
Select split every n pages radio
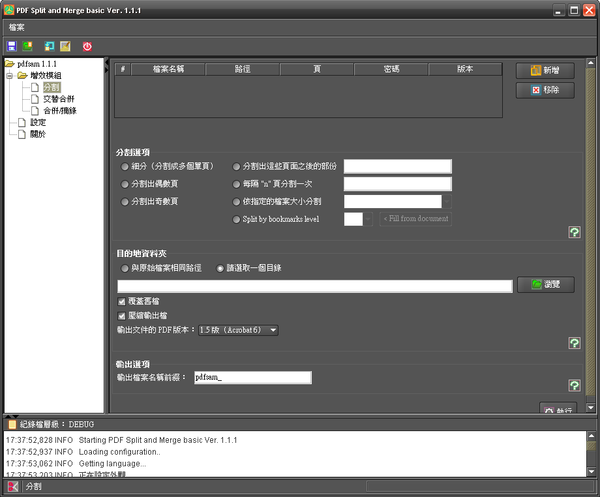pos(236,184)
